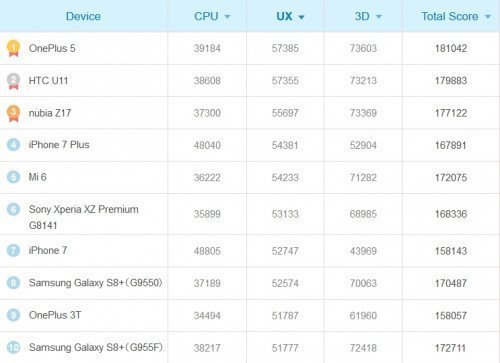Select the Device column header
Screen dimensions: 500x363
click(83, 16)
